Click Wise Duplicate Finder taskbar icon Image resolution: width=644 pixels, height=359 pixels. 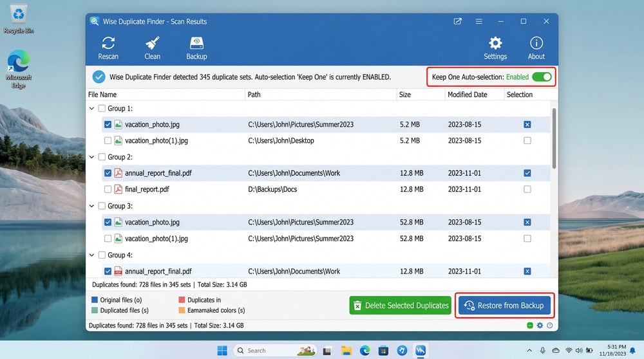420,351
